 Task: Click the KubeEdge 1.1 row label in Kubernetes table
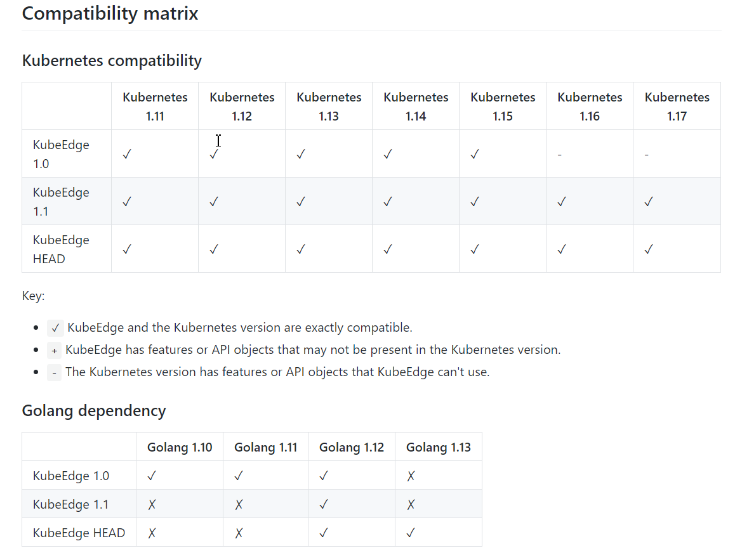61,202
